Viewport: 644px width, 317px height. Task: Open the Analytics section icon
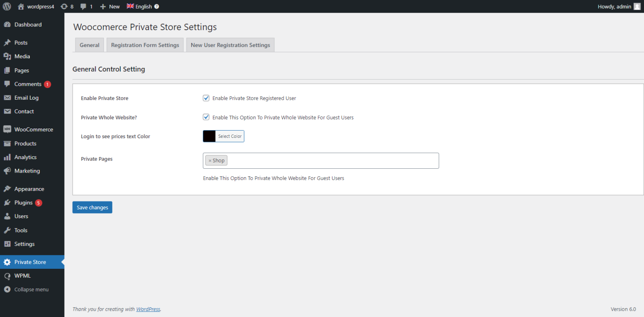click(8, 157)
